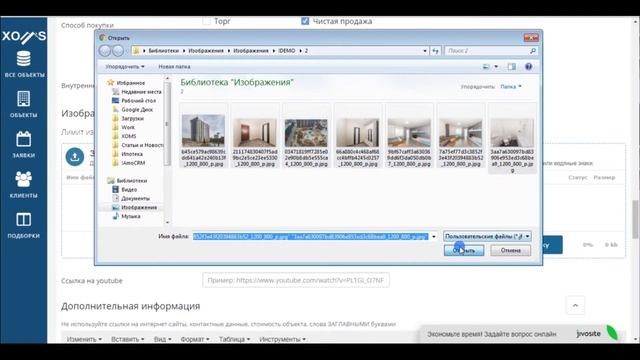Click the navigation pane scroll-down arrow
The image size is (640, 360).
click(x=167, y=222)
